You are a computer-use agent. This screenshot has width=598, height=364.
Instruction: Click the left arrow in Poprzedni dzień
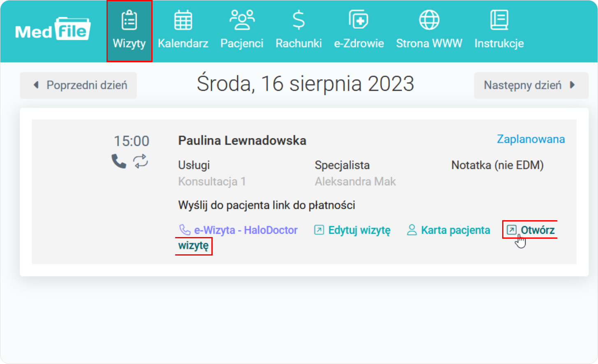pos(36,85)
